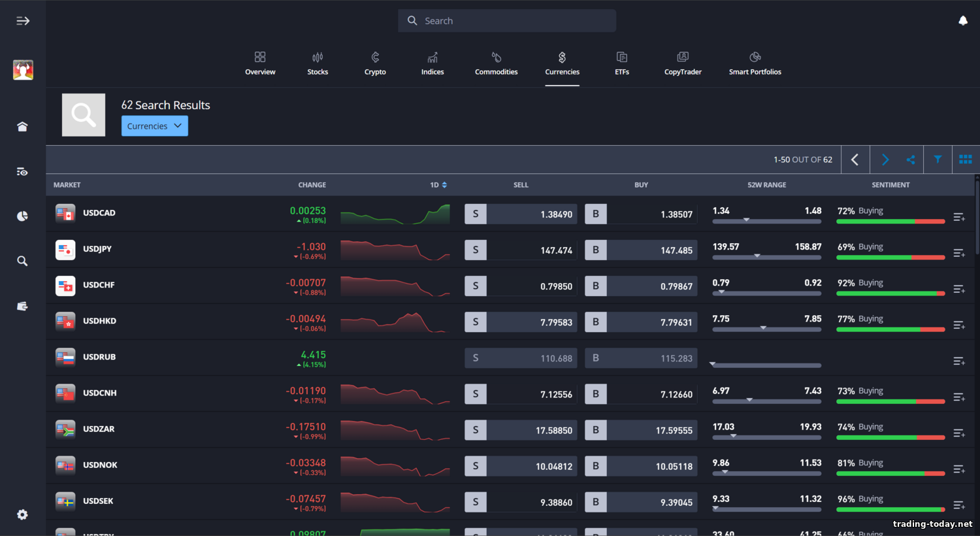
Task: Open the filter funnel icon
Action: pyautogui.click(x=938, y=159)
